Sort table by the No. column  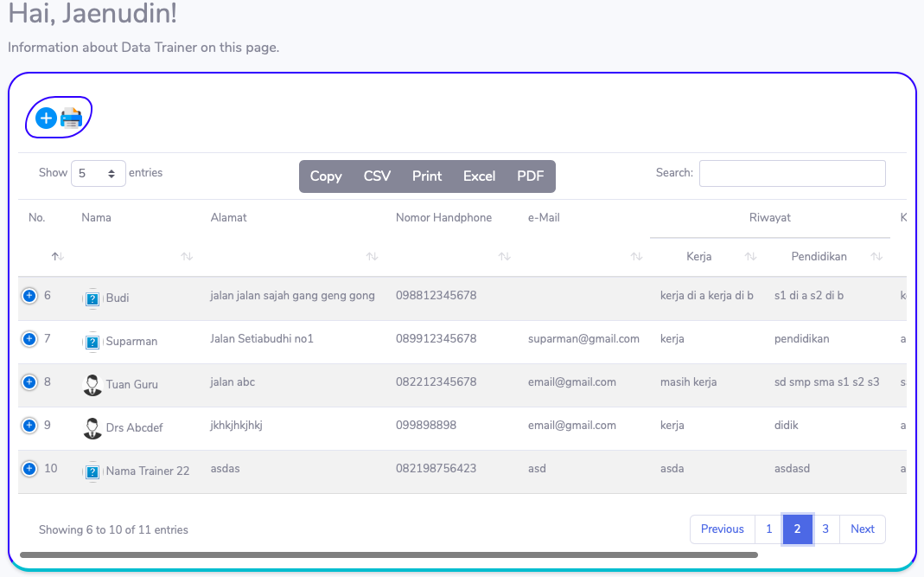coord(57,256)
